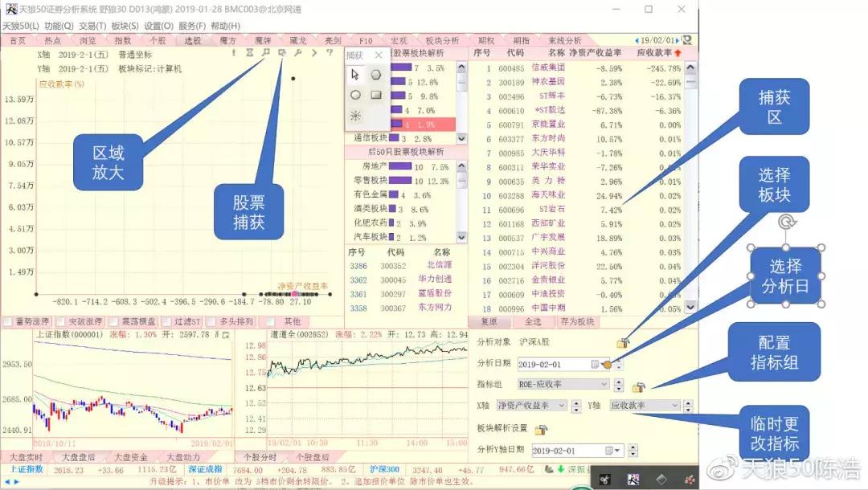Screen dimensions: 868x490
Task: Select the arrow pointer tool in the 捕获 palette
Action: pyautogui.click(x=355, y=76)
